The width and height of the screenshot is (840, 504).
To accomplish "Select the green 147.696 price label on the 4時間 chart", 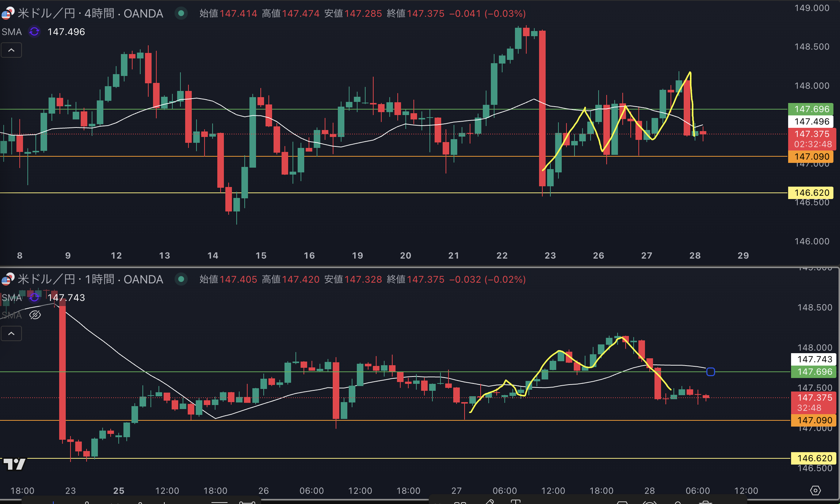I will click(x=811, y=109).
